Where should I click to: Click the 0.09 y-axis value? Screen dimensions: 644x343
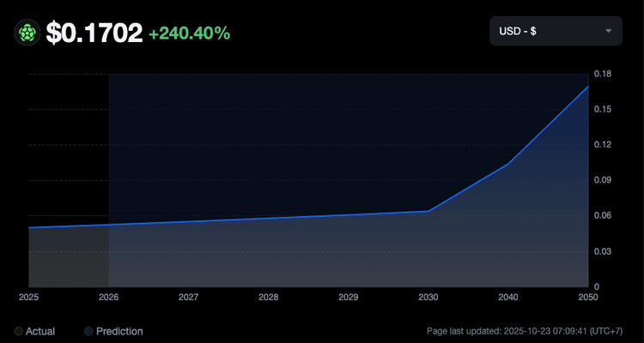click(603, 180)
